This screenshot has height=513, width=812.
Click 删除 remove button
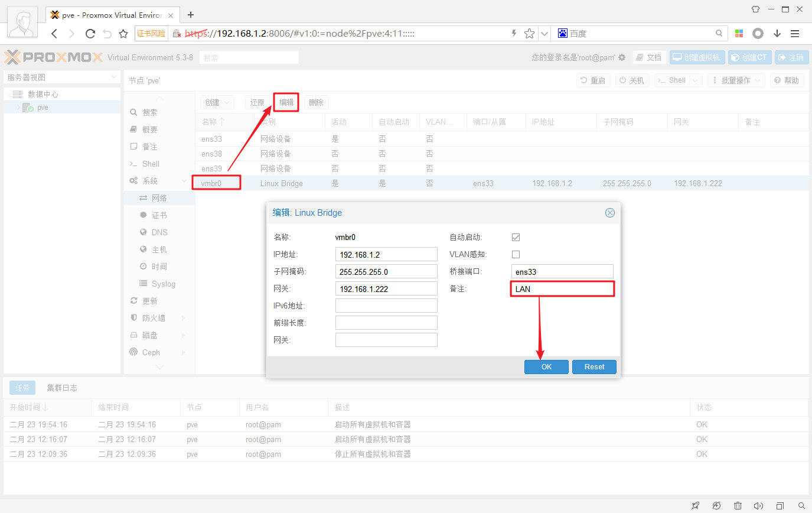pos(316,102)
